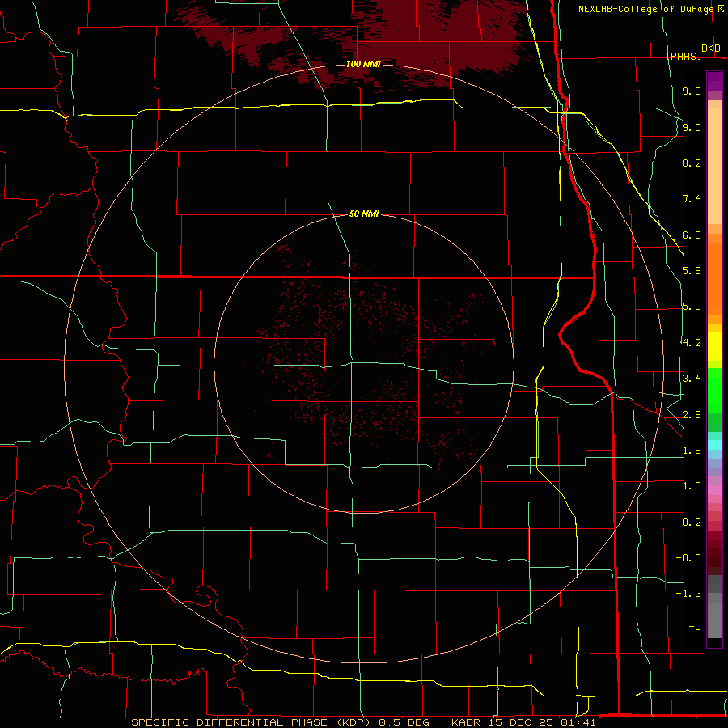Click the 5.8 scale value
728x728 pixels.
point(692,271)
